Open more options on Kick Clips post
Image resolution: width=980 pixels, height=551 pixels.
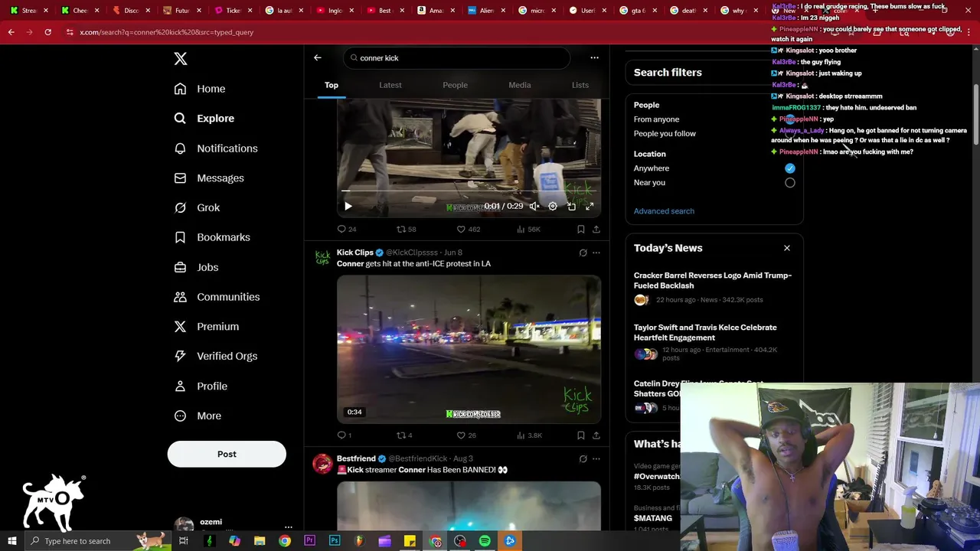(x=596, y=253)
